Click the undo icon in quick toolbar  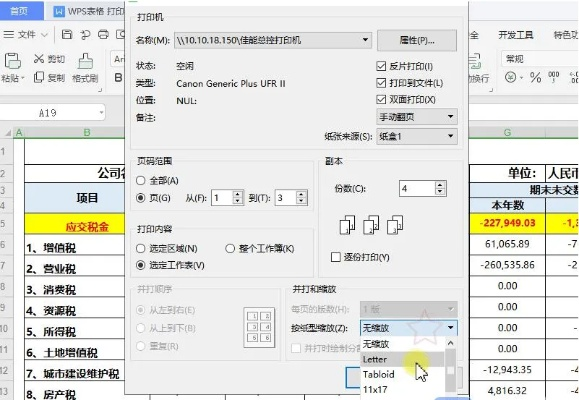tap(85, 34)
